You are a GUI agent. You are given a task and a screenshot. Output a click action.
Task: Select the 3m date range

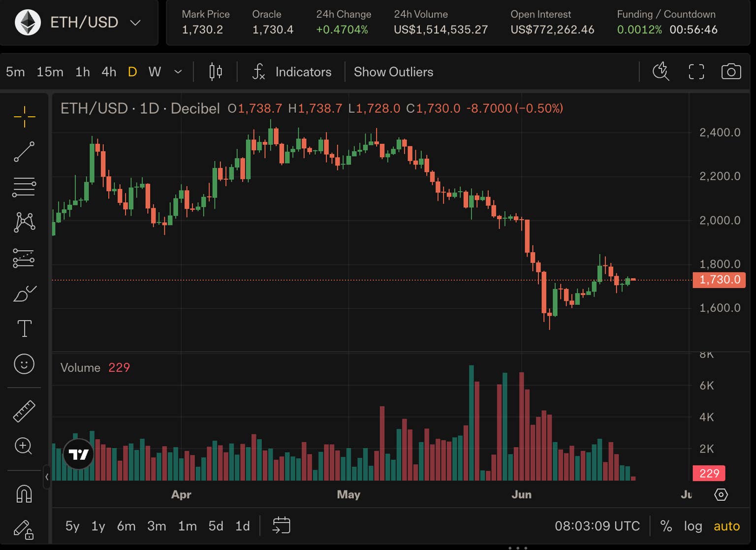click(x=157, y=526)
